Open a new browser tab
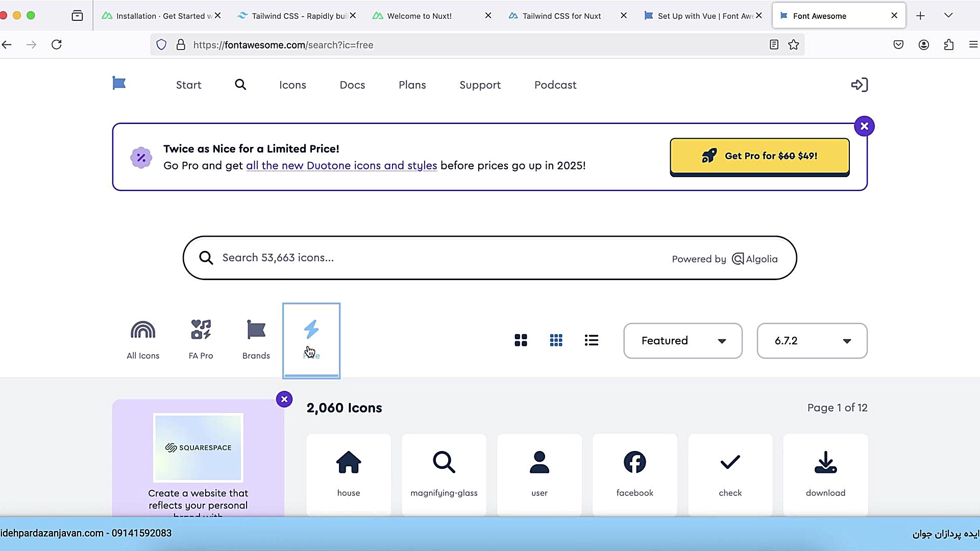 click(x=920, y=16)
